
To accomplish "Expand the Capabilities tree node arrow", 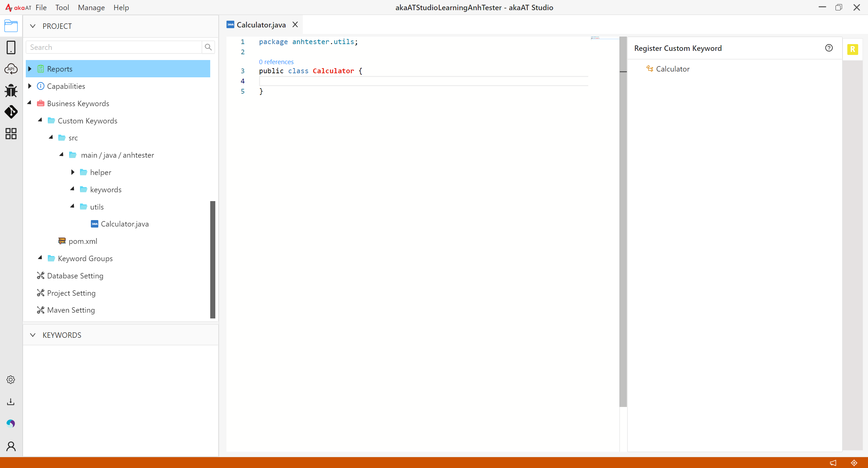I will [x=30, y=86].
